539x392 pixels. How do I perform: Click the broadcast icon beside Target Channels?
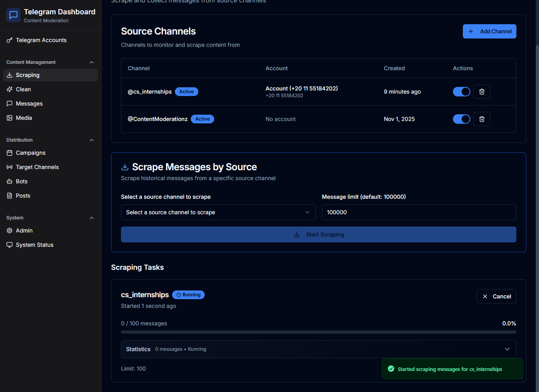pyautogui.click(x=10, y=167)
